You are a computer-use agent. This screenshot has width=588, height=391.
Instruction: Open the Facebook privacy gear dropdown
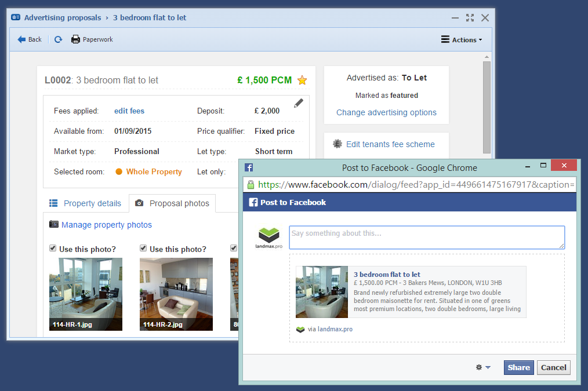click(482, 367)
